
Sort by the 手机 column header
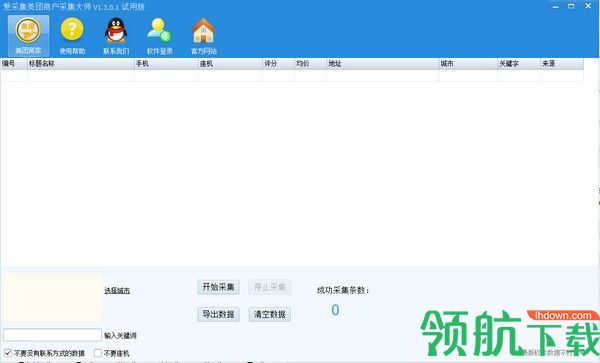(x=166, y=64)
